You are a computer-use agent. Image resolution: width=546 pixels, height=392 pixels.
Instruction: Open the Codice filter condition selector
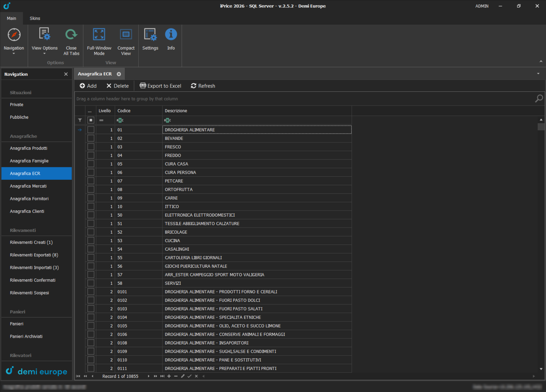(120, 120)
